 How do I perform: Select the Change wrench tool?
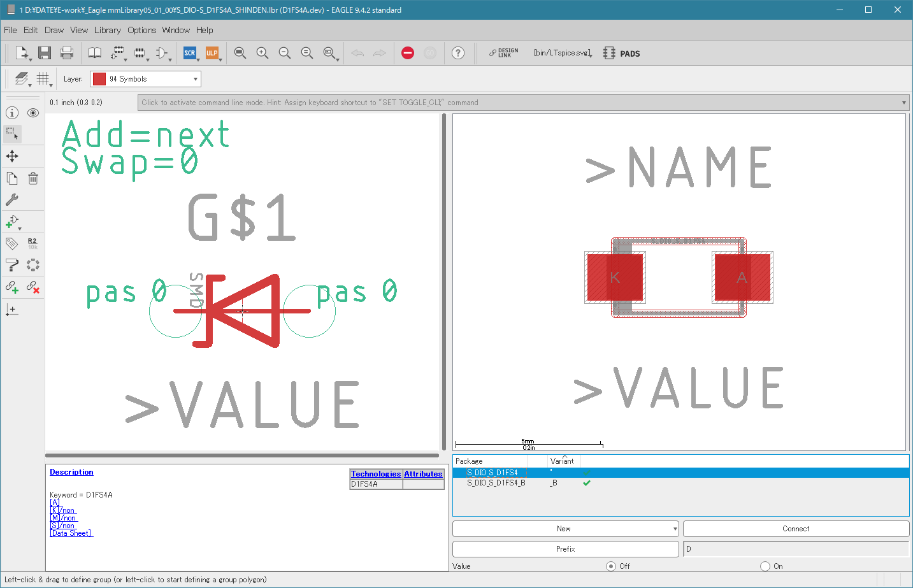(x=12, y=199)
